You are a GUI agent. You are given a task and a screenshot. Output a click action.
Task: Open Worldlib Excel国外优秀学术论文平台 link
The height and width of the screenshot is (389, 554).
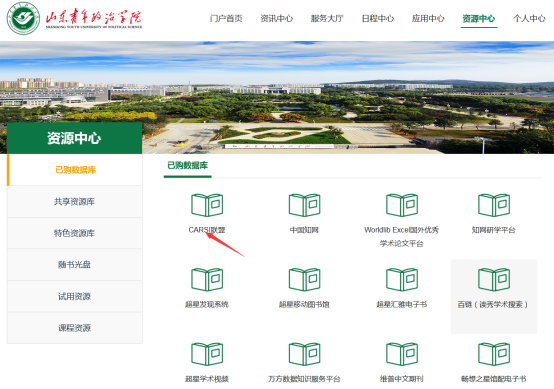[x=402, y=237]
